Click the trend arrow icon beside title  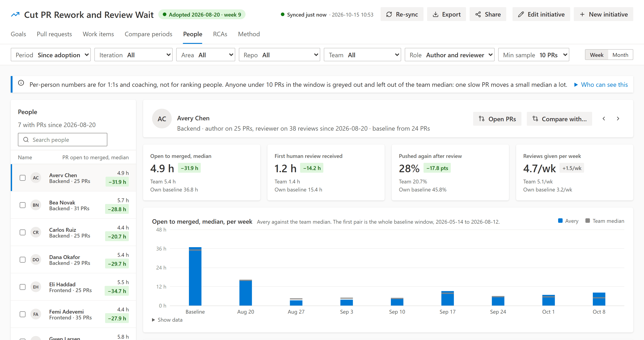pos(15,15)
